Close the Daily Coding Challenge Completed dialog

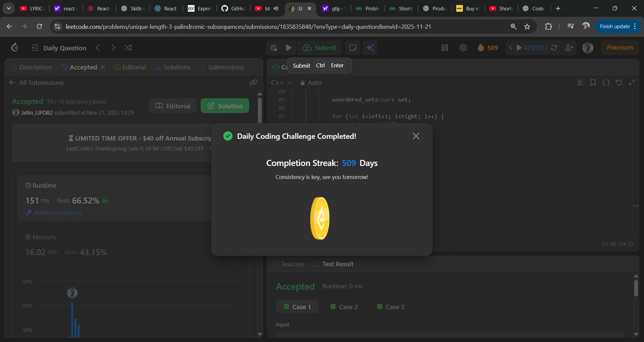[416, 136]
